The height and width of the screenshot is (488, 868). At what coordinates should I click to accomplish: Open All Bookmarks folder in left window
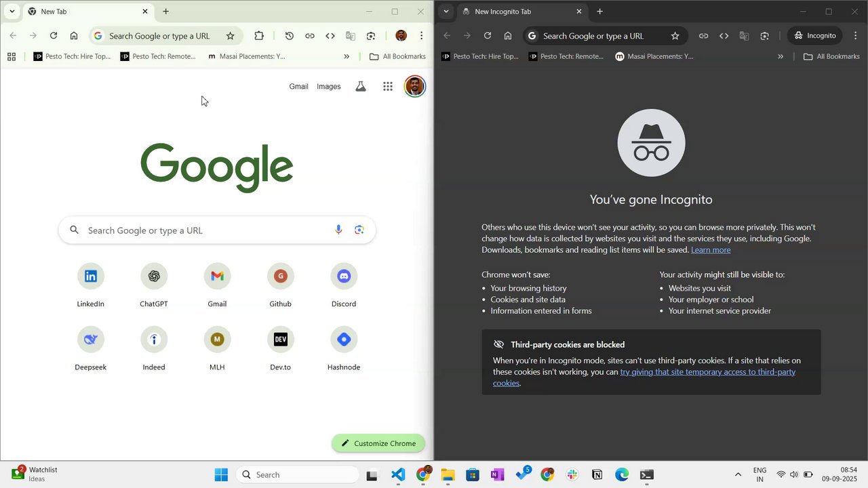pos(397,56)
